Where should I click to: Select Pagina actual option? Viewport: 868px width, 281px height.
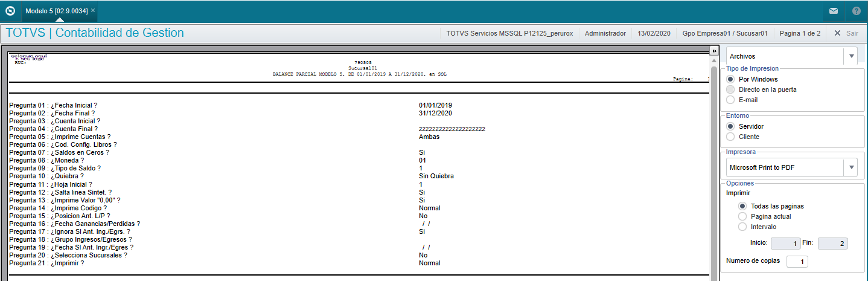tap(742, 216)
